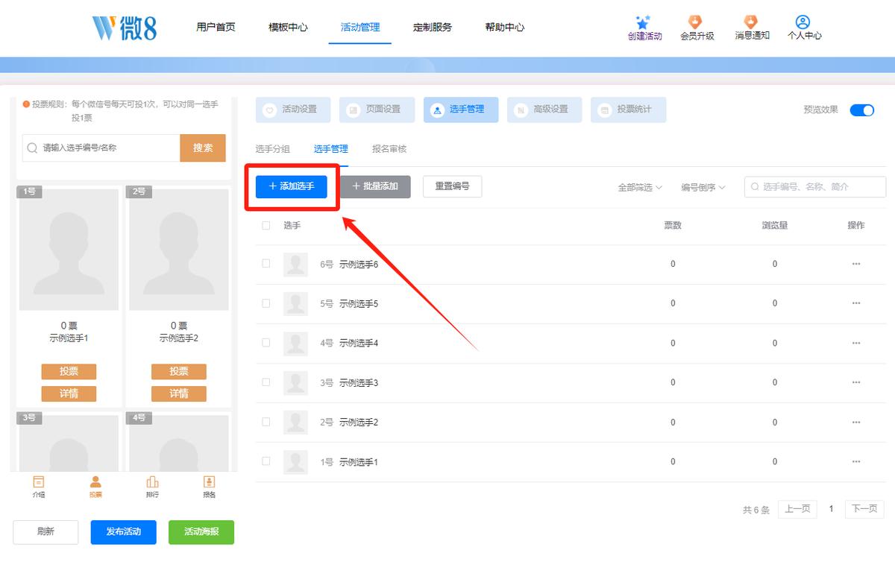Click avatar of 示例选手6 in list
The width and height of the screenshot is (895, 588).
(x=295, y=265)
